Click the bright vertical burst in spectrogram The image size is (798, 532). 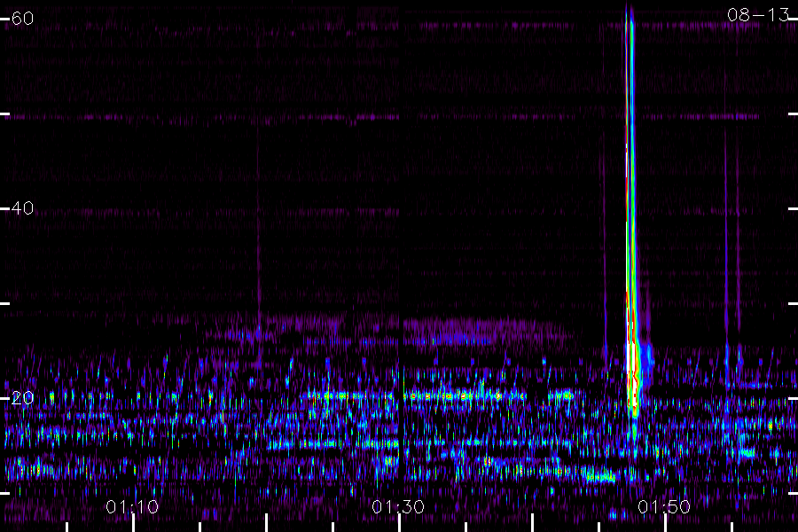[x=631, y=214]
